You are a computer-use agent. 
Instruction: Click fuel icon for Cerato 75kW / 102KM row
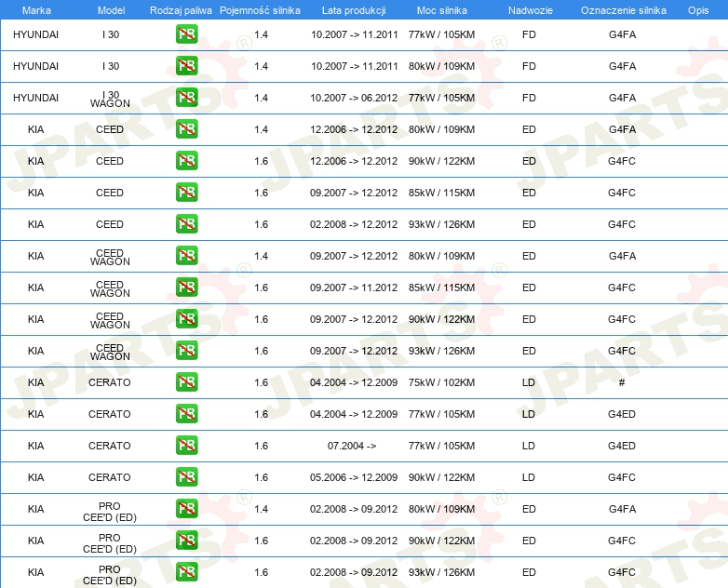point(186,382)
